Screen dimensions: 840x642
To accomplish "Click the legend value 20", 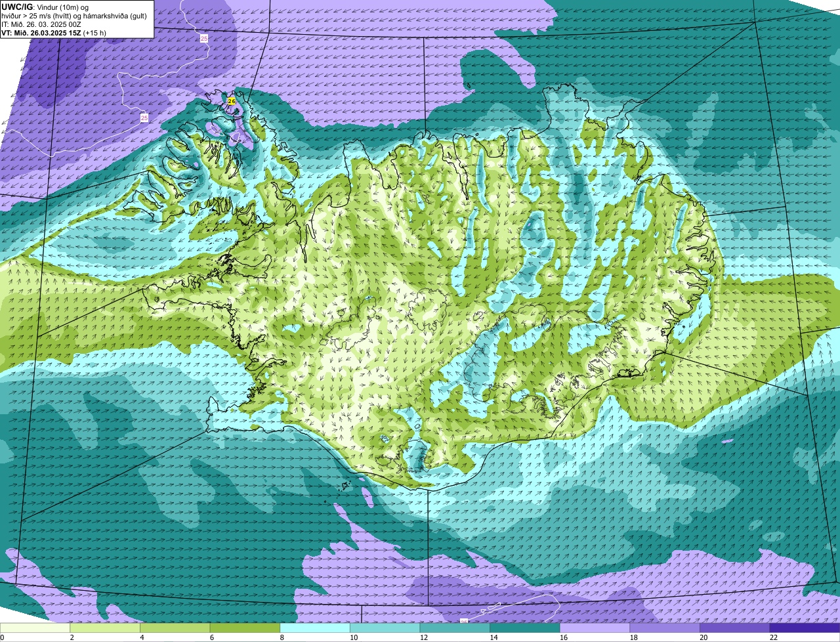I will point(703,637).
